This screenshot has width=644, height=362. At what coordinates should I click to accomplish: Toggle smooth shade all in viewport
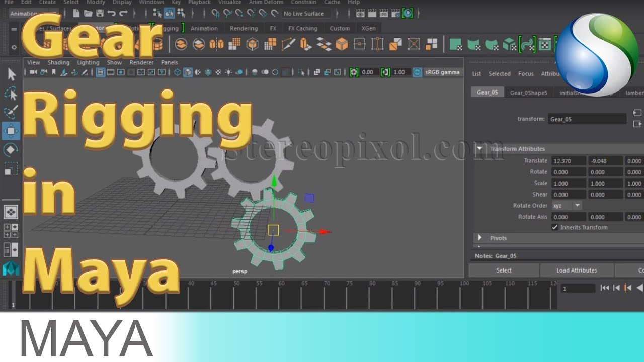188,72
